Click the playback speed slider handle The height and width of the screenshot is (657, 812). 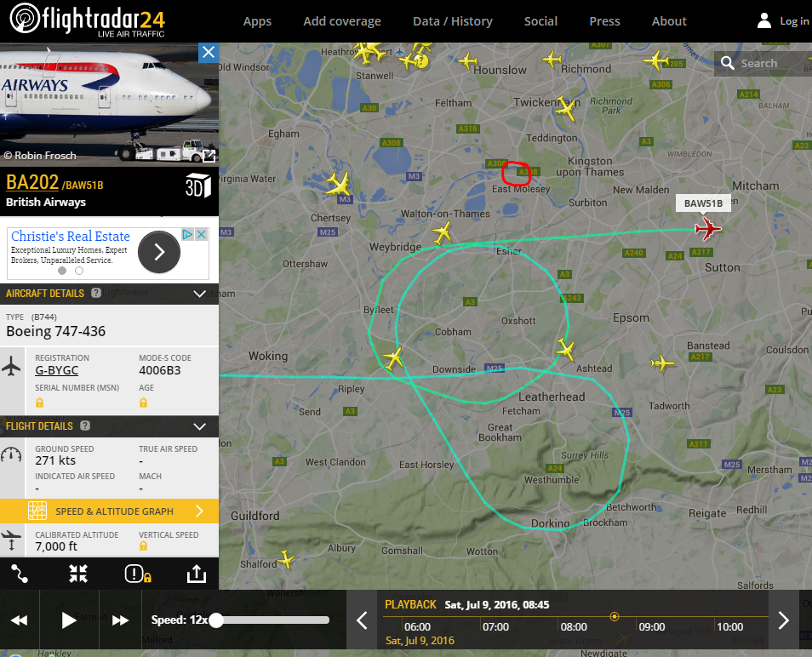(216, 620)
